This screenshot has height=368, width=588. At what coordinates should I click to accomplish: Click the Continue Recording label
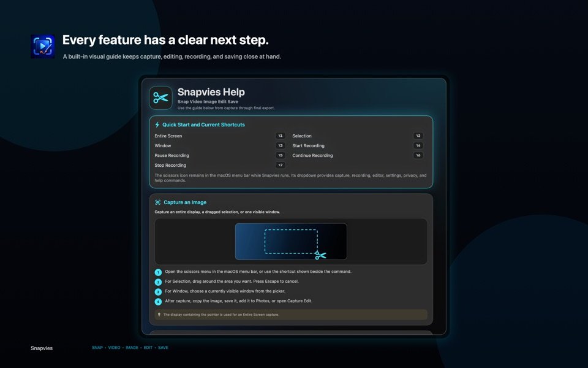pyautogui.click(x=312, y=155)
